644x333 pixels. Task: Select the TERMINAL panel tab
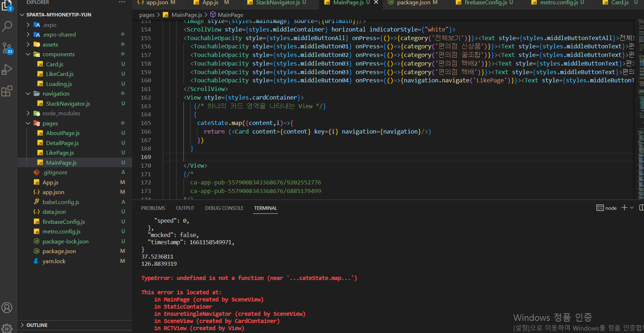tap(265, 208)
